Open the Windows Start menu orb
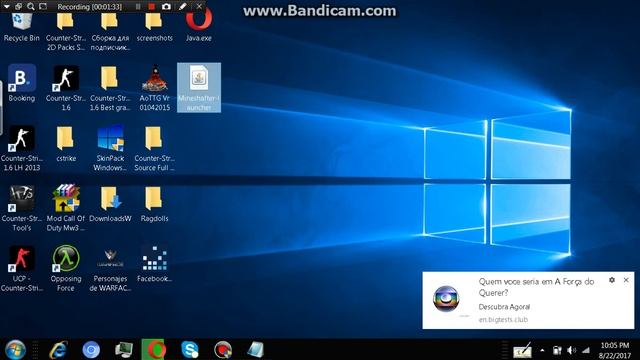This screenshot has width=640, height=360. 16,350
